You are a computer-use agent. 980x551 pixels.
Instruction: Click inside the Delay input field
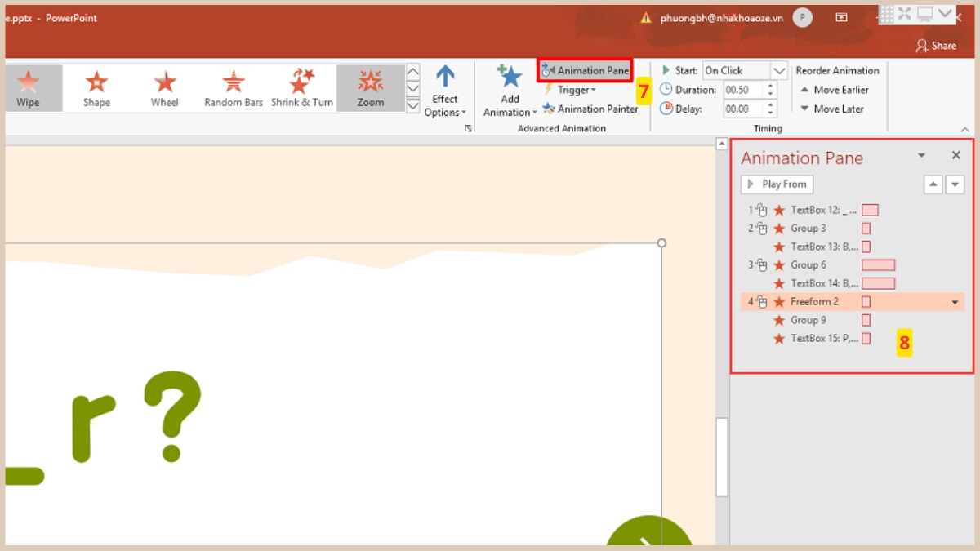tap(745, 109)
